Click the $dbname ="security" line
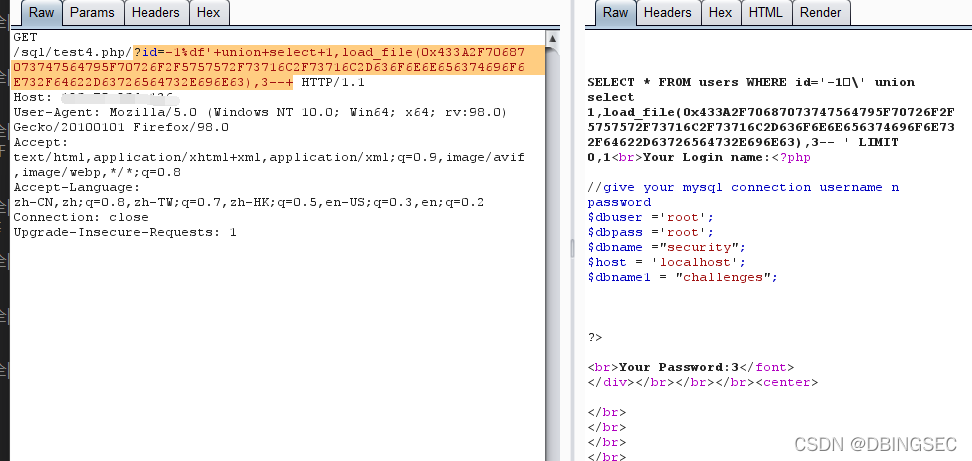The width and height of the screenshot is (972, 461). click(667, 247)
